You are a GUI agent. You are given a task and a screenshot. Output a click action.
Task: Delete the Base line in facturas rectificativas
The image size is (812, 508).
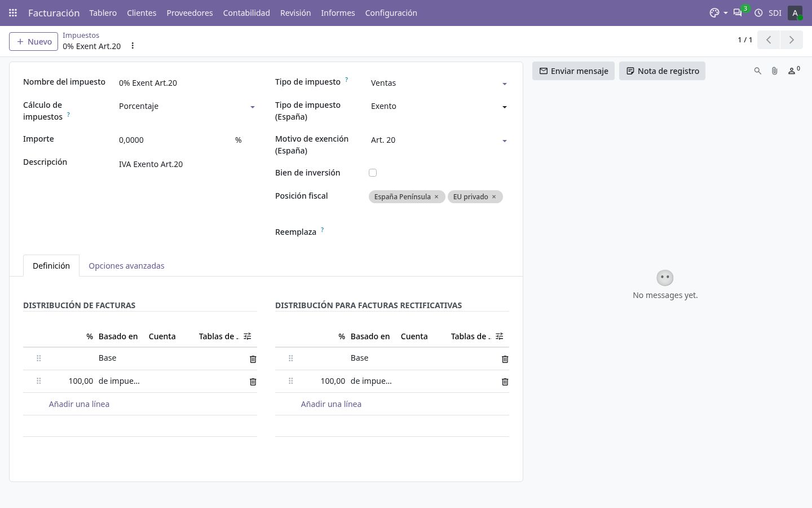[505, 359]
